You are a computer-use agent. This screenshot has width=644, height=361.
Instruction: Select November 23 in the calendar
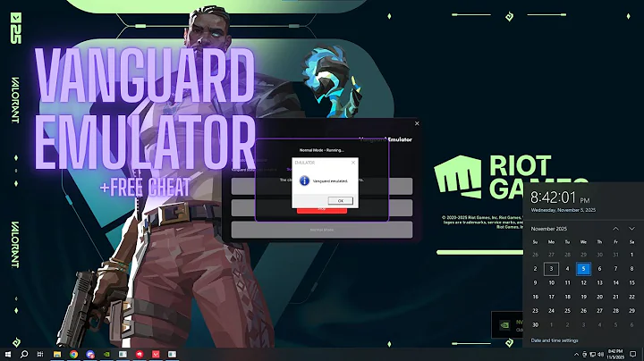[535, 311]
